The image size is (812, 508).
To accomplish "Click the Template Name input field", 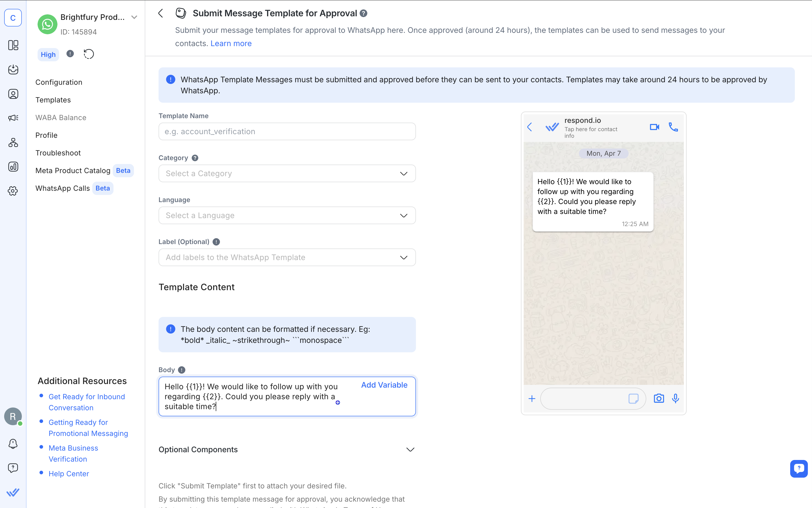I will [x=287, y=131].
